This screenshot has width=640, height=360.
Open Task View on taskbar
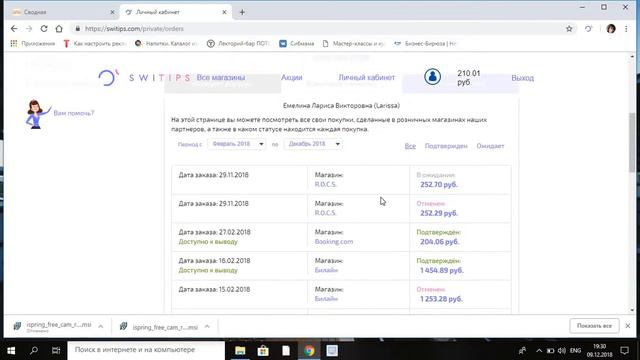56,350
